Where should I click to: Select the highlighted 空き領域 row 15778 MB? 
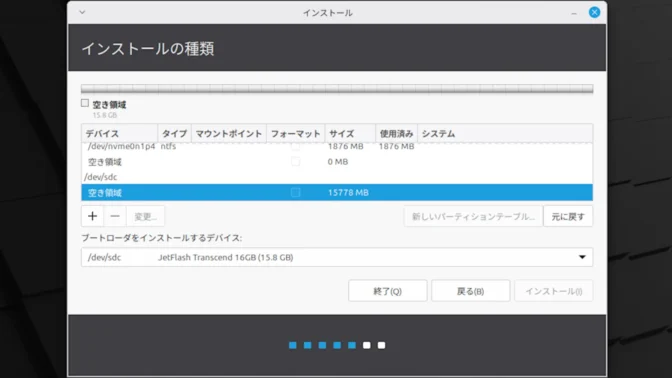[x=337, y=192]
